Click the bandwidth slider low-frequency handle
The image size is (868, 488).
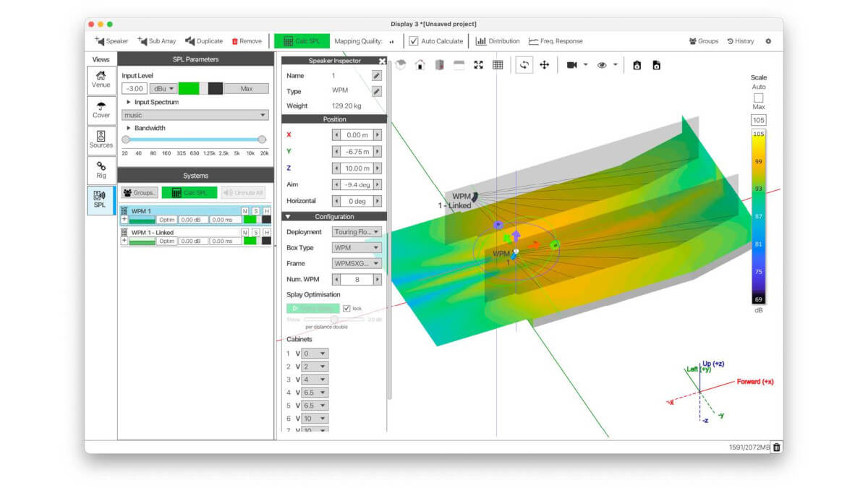point(126,140)
